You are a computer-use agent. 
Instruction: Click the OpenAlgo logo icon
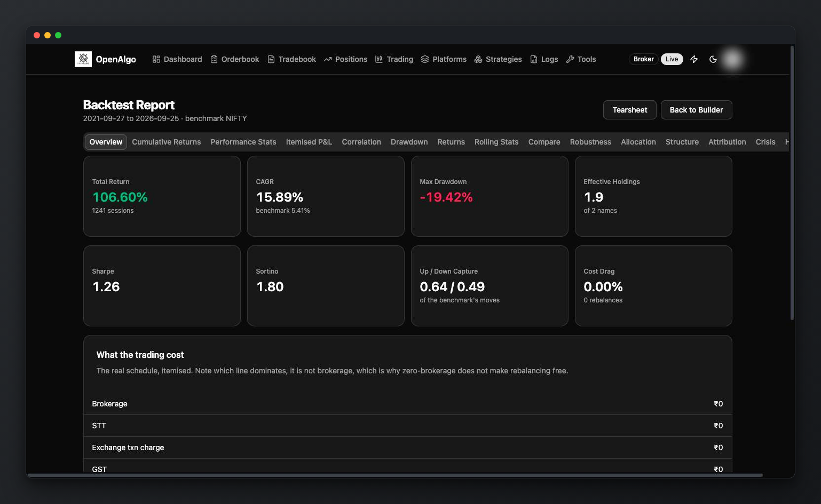83,59
